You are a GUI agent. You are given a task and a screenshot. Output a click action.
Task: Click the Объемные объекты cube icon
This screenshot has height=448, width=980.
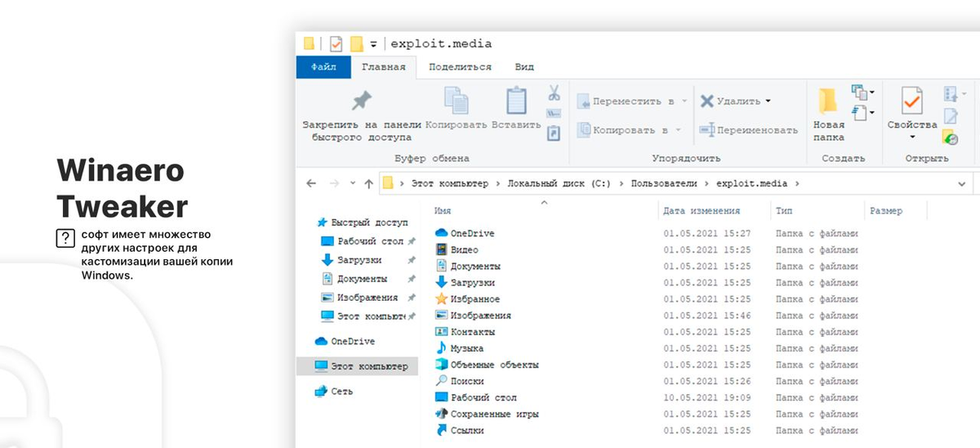441,365
